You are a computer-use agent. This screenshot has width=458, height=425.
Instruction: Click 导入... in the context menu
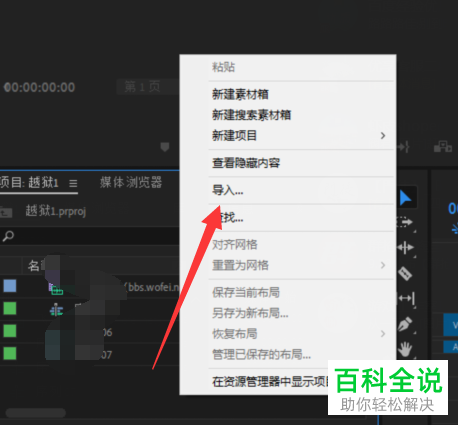point(288,190)
